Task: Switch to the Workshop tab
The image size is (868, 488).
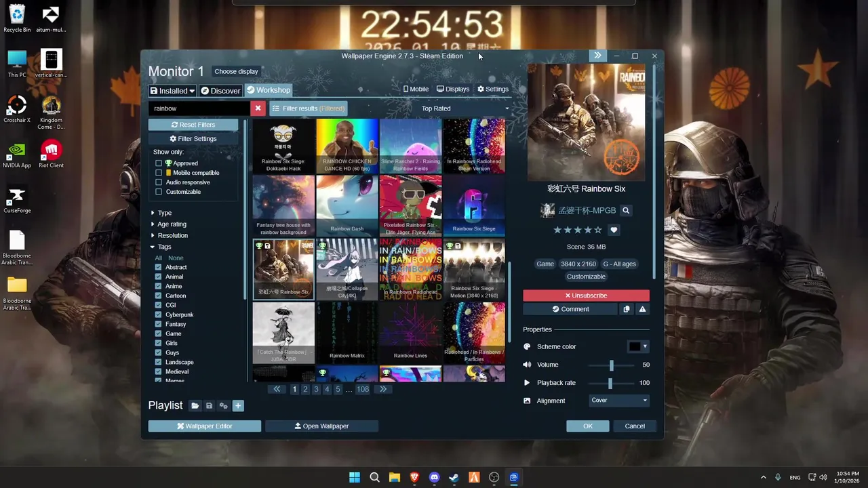Action: point(269,90)
